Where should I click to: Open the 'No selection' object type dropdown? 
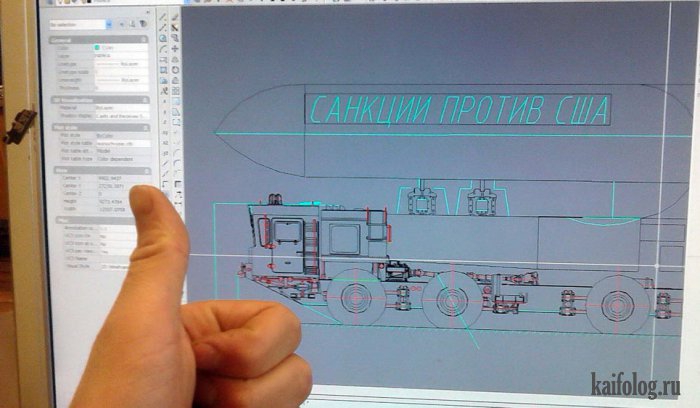(x=109, y=25)
